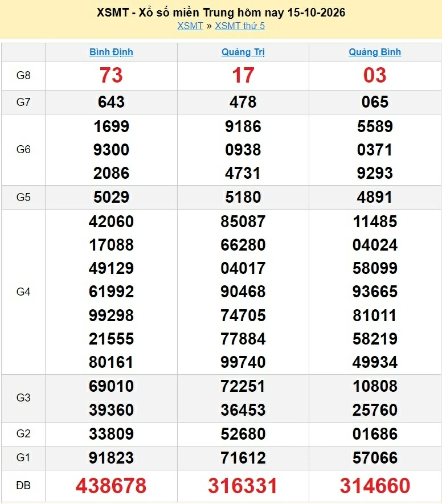Click the G6 number 4731
This screenshot has width=442, height=504.
[243, 173]
